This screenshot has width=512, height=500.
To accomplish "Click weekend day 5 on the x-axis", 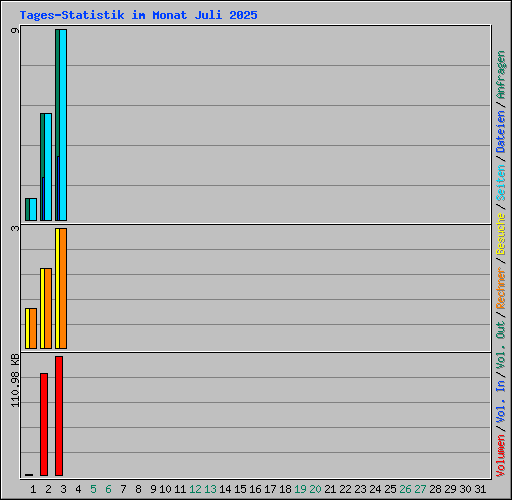I will [93, 489].
